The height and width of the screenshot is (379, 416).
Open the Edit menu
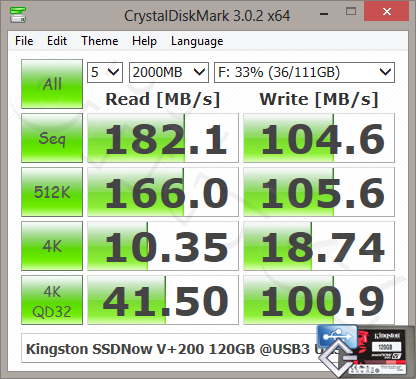coord(57,41)
